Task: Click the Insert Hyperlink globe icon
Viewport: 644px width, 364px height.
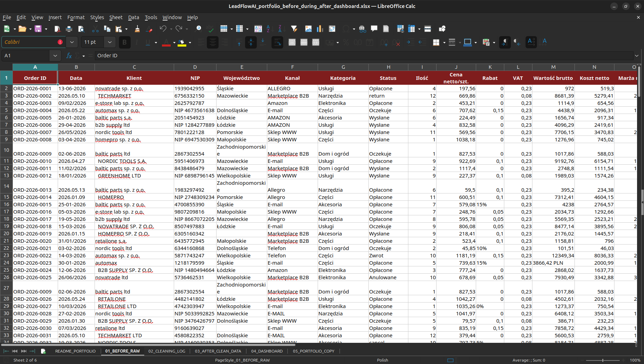Action: tap(362, 29)
